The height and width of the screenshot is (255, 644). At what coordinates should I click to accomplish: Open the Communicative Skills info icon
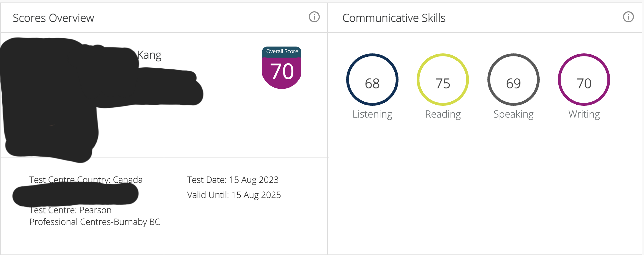tap(628, 17)
